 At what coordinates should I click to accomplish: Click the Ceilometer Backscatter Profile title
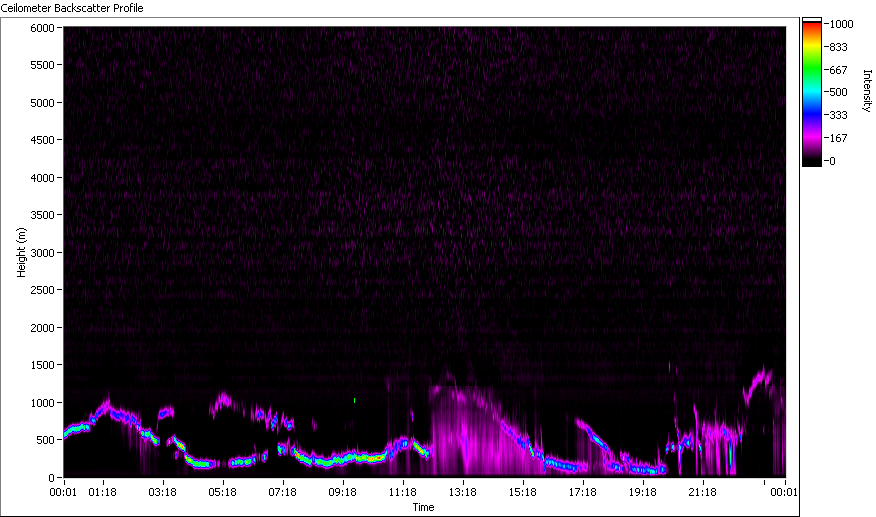click(x=72, y=8)
